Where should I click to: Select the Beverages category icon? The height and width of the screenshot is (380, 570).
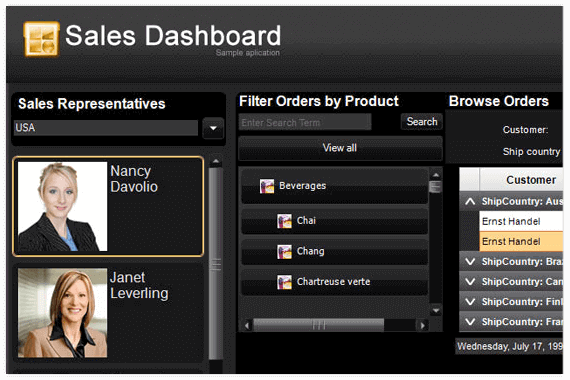267,186
